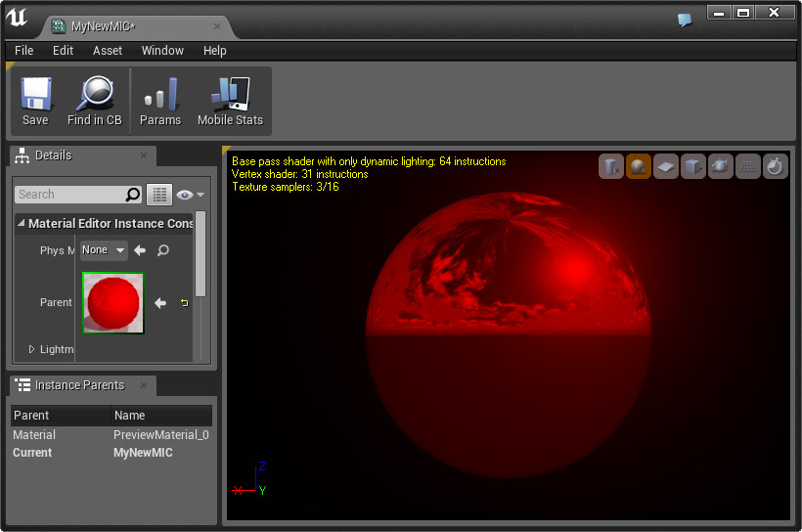The image size is (802, 532).
Task: Switch preview mesh to plane
Action: [x=666, y=167]
